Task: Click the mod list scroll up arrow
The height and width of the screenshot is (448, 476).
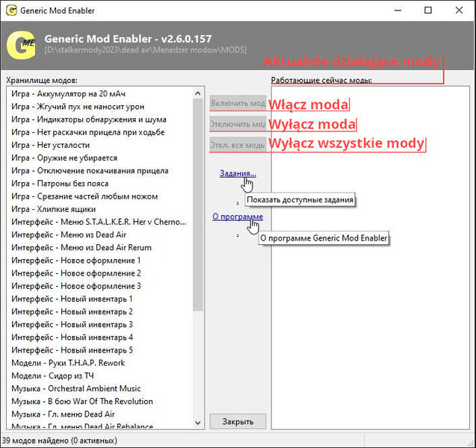Action: point(198,93)
